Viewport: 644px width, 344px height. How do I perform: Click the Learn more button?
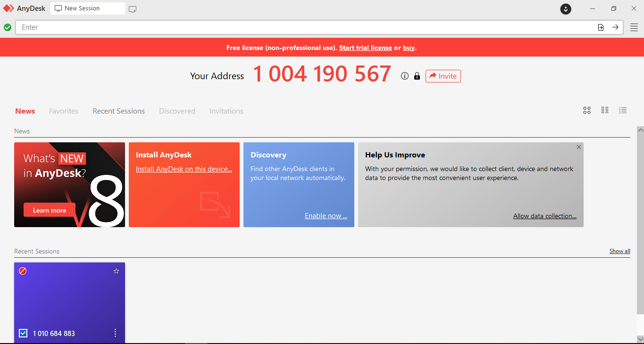(50, 210)
